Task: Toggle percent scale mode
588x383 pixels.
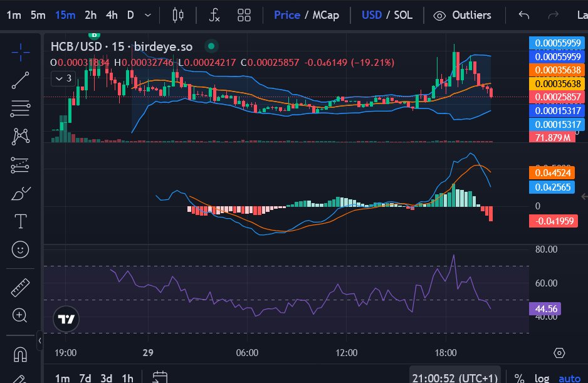Action: (x=520, y=378)
